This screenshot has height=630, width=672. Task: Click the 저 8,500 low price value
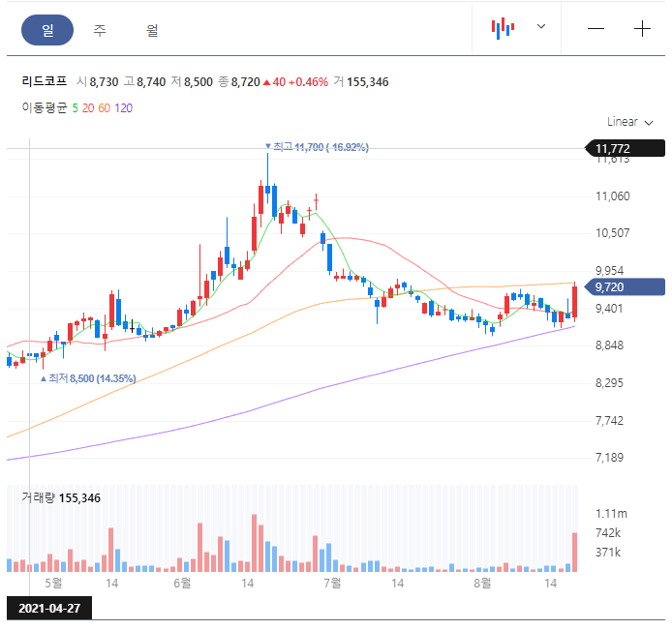pyautogui.click(x=192, y=82)
